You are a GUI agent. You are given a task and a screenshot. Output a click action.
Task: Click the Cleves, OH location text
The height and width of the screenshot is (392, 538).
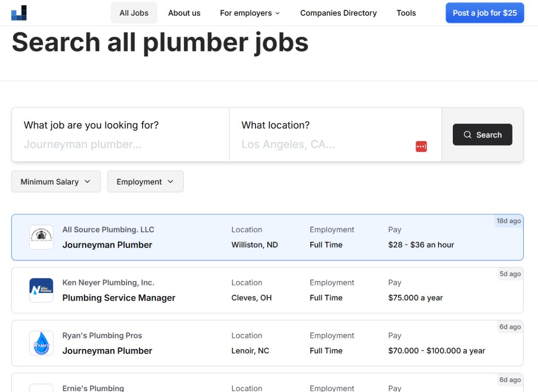[x=252, y=297]
